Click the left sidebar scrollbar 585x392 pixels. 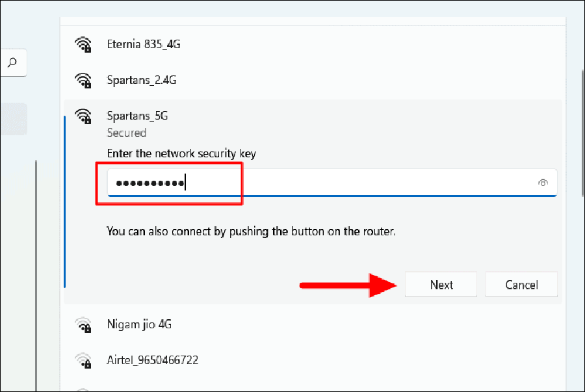(36, 275)
